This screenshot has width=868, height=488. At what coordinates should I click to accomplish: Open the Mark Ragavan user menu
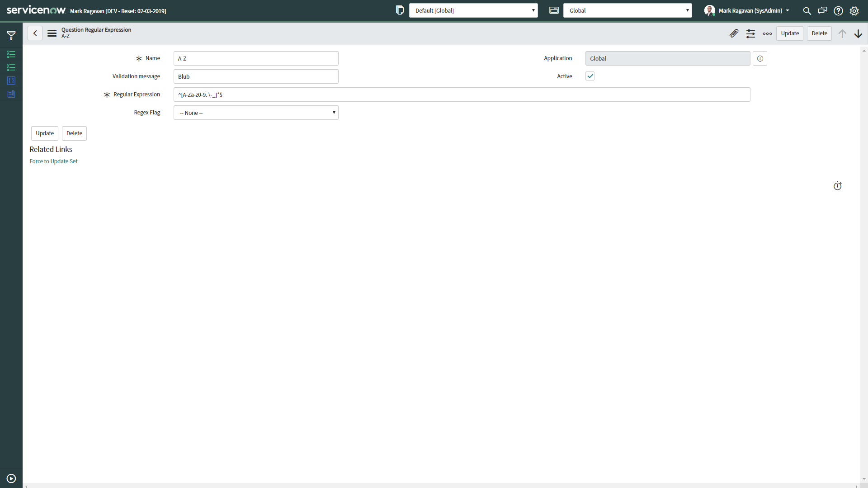tap(746, 10)
